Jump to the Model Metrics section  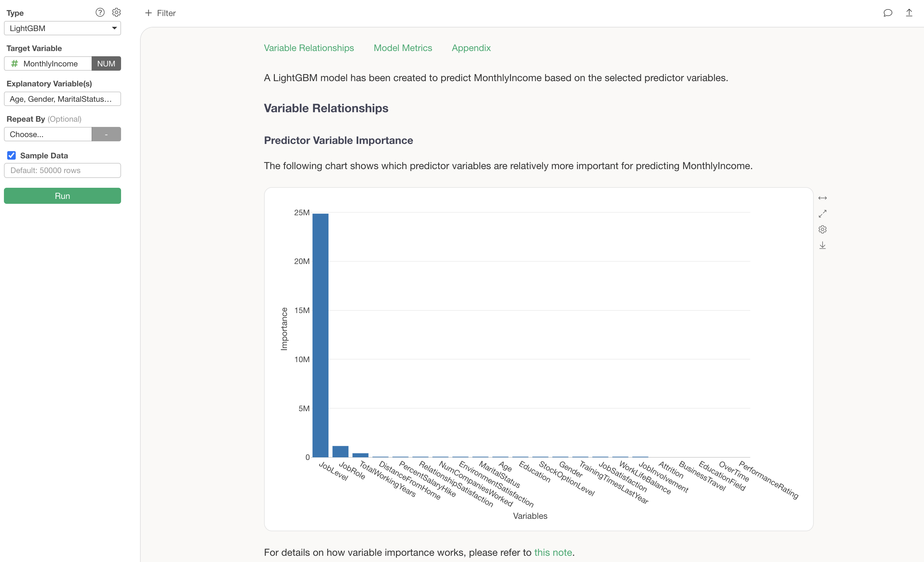(x=403, y=48)
